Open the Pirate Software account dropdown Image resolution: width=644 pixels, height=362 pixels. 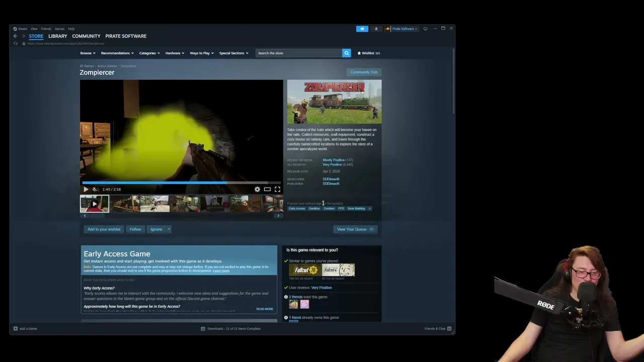405,29
